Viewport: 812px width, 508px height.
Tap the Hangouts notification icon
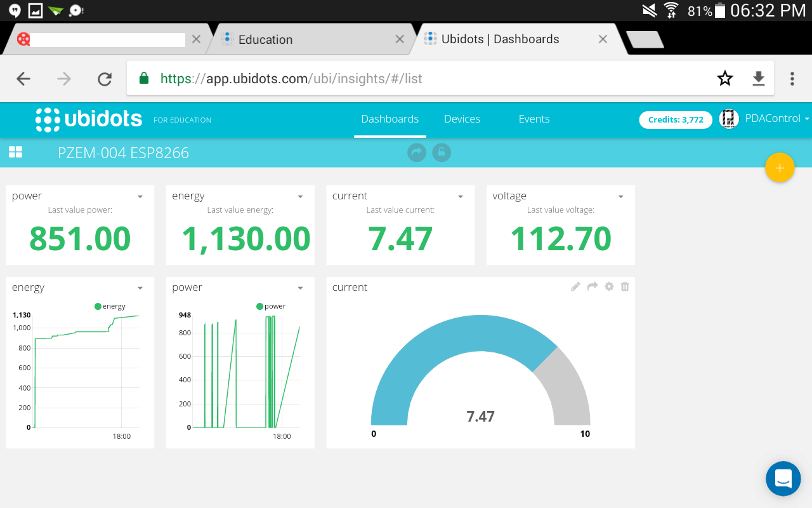point(15,10)
